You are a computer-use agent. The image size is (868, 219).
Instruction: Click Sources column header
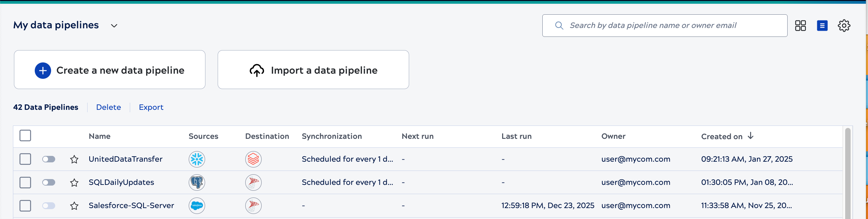[x=203, y=136]
